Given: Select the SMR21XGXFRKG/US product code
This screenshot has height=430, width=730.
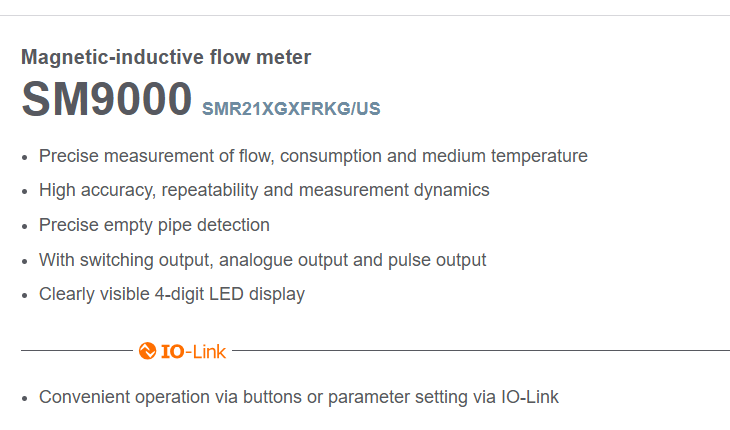Looking at the screenshot, I should (291, 109).
